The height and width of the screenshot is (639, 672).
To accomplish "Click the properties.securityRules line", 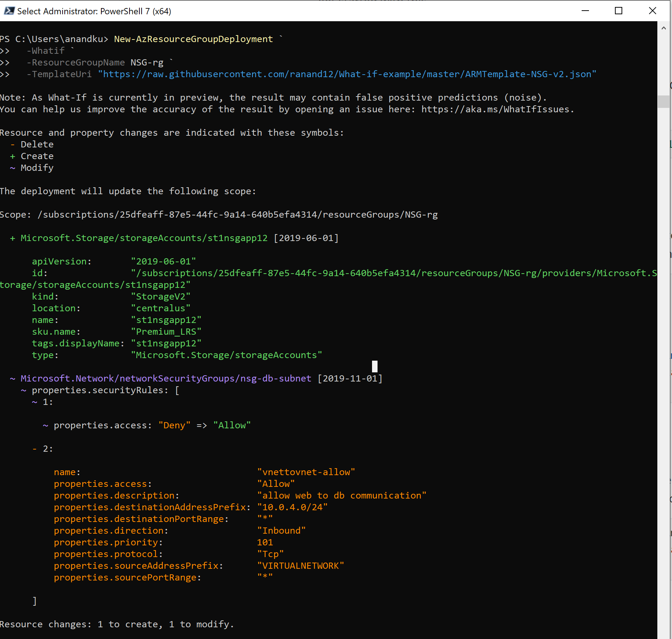I will (x=100, y=390).
